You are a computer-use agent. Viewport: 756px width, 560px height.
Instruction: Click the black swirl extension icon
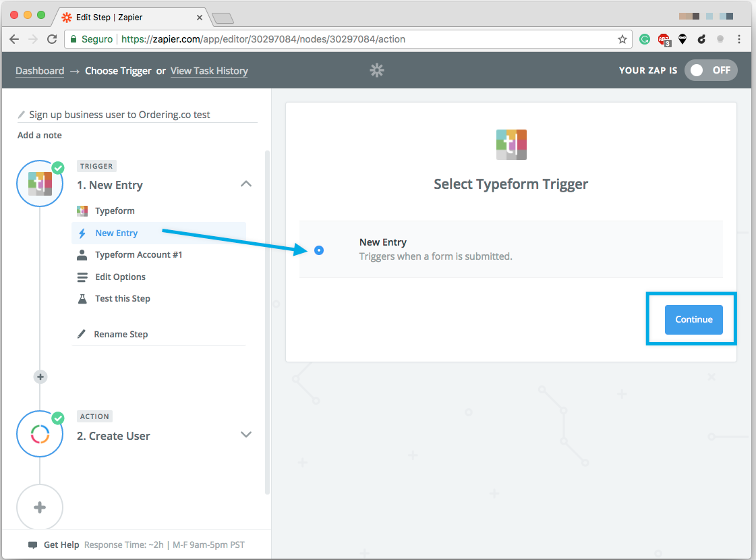click(701, 39)
